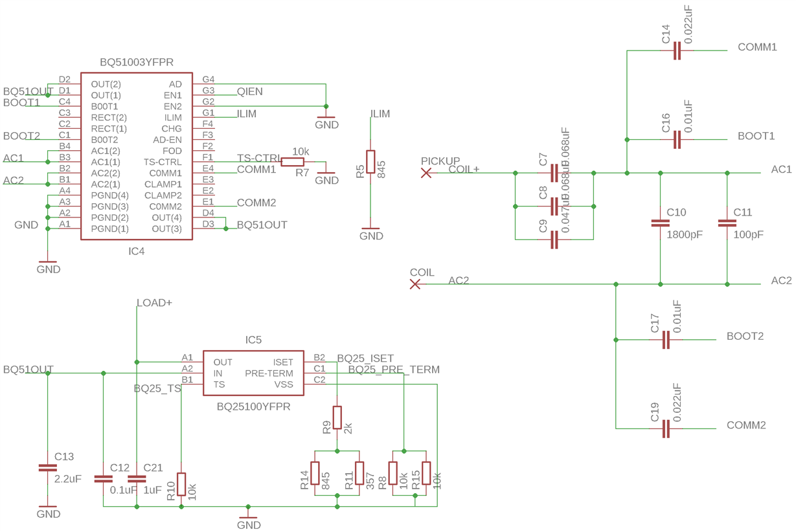
Task: Click the ISET pin name in IC5
Action: 283,362
